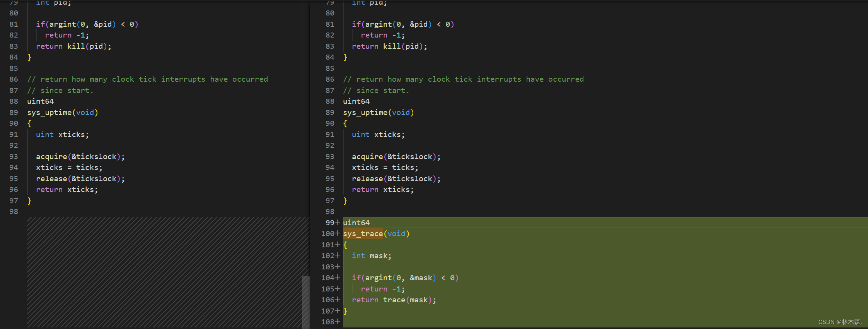Click line number 99 in right gutter
This screenshot has width=868, height=329.
[x=330, y=223]
